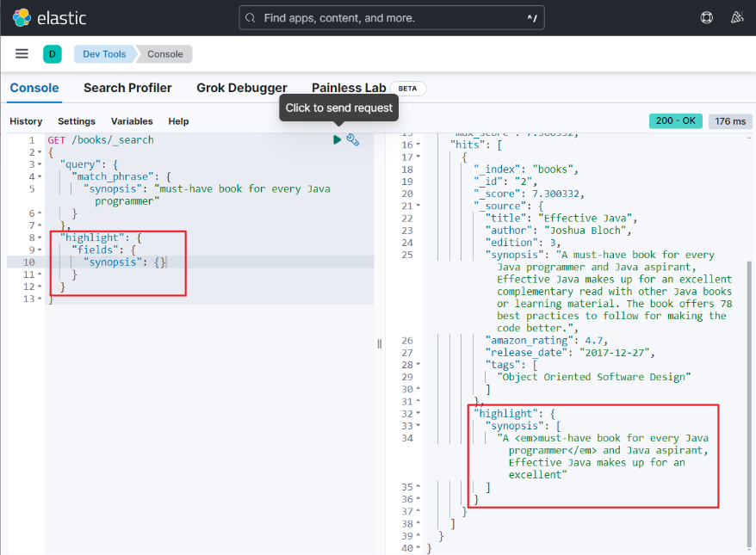Open the D space avatar

click(x=52, y=54)
